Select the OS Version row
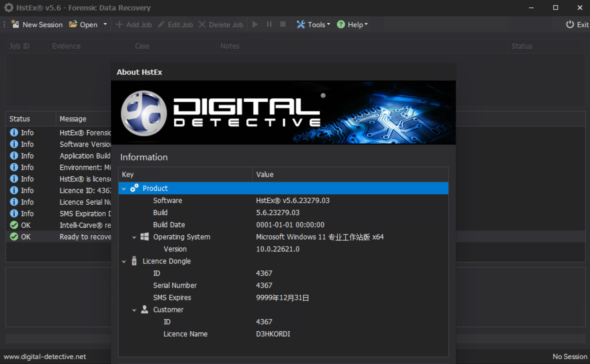590x364 pixels. 283,249
